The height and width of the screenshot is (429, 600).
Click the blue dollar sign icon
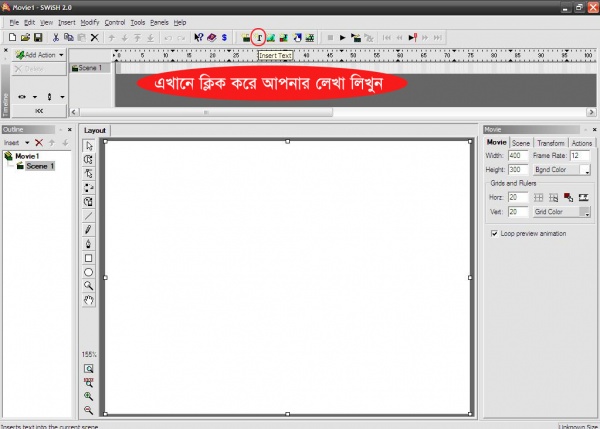(224, 38)
